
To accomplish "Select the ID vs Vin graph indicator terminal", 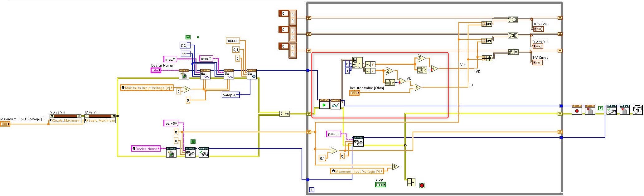I will tap(539, 29).
